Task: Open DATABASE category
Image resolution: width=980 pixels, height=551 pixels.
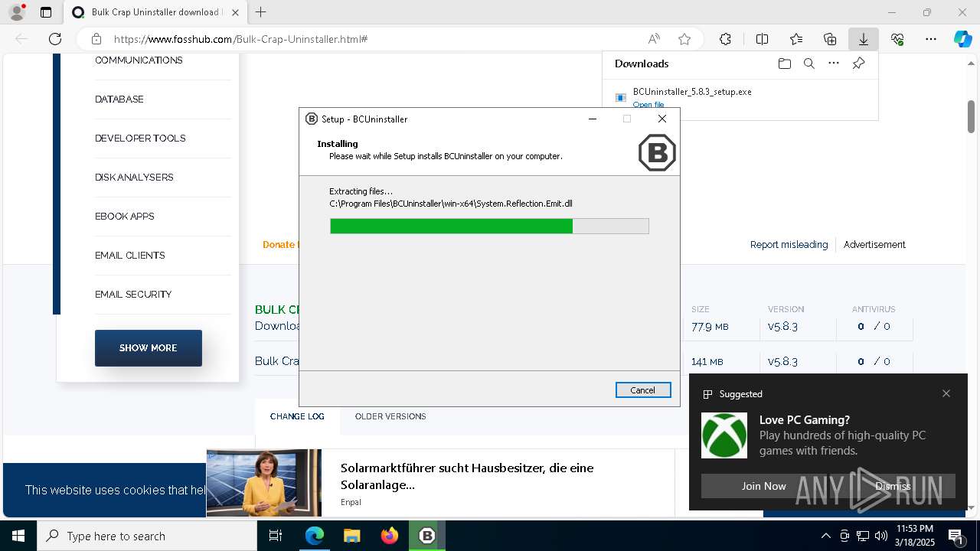Action: (x=119, y=99)
